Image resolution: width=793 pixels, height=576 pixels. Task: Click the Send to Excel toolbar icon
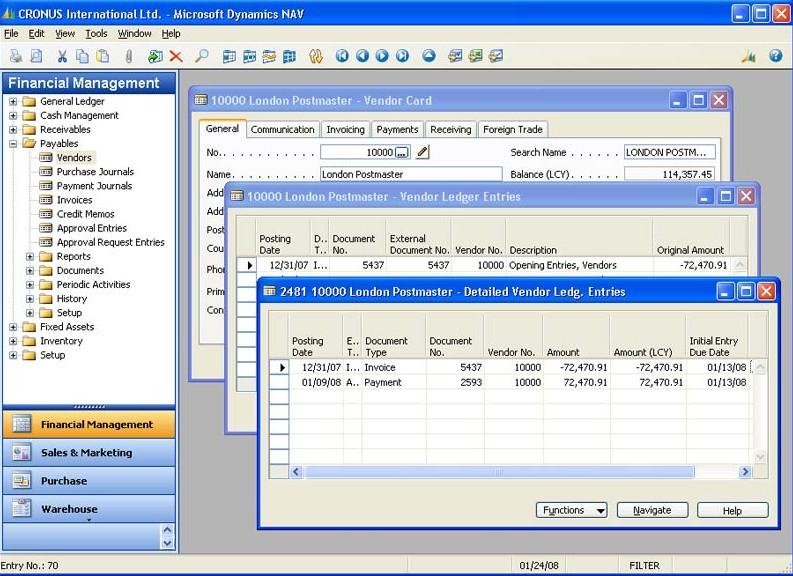coord(475,56)
